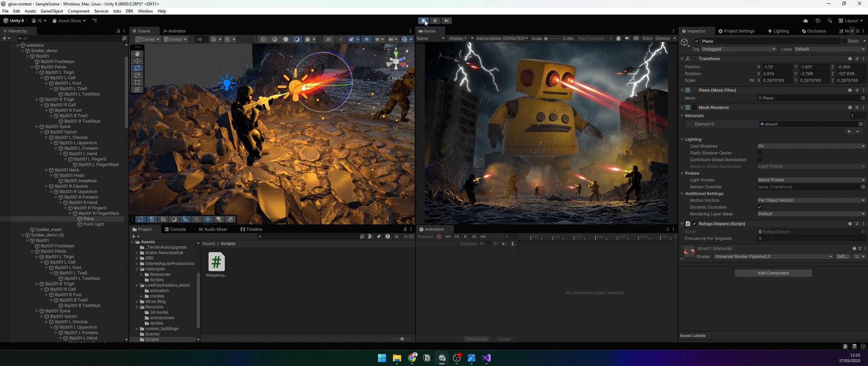
Task: Click the shader Edit... button
Action: point(843,256)
